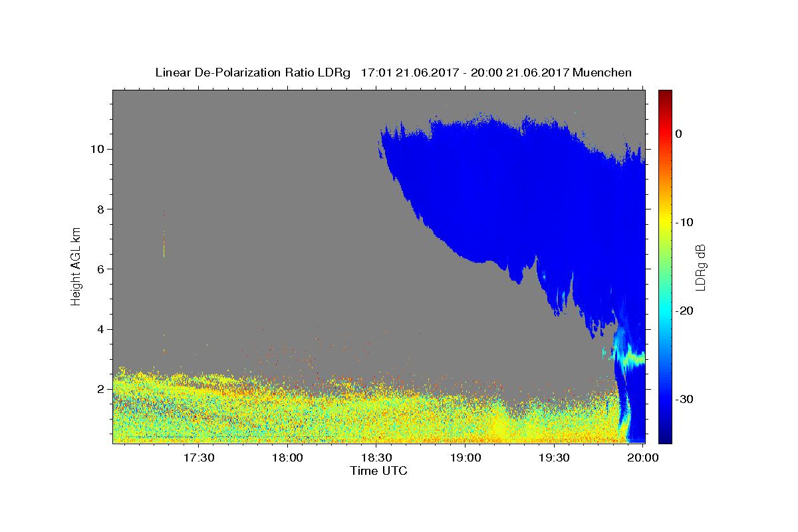Click the 17:30 time tick label
This screenshot has width=798, height=532.
point(199,458)
